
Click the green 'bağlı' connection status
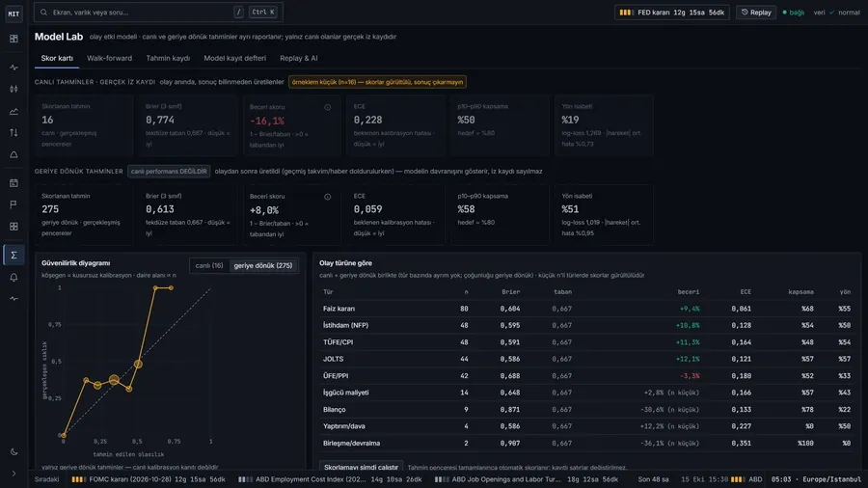tap(794, 13)
